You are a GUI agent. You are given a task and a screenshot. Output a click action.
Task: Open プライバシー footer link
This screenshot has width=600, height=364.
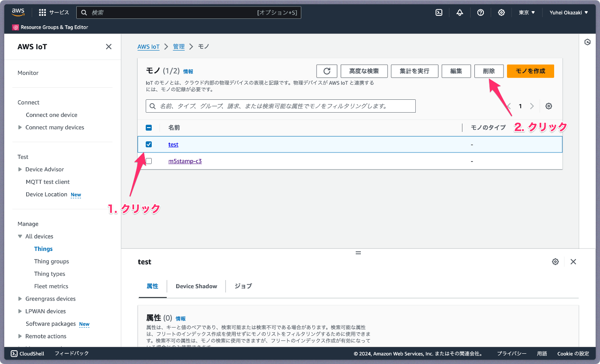pos(512,354)
